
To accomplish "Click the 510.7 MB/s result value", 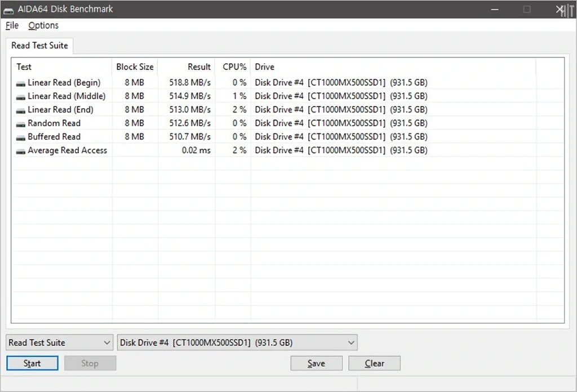I will click(x=190, y=137).
